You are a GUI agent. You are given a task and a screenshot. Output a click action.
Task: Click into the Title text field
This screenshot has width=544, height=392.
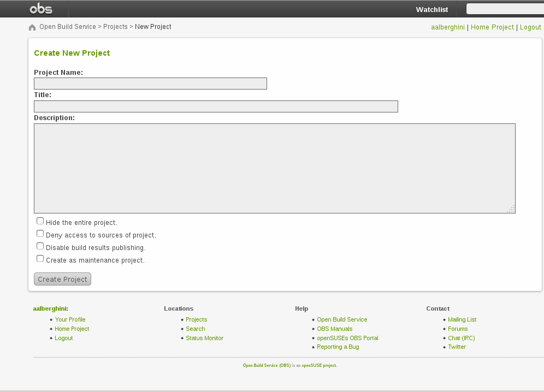216,106
